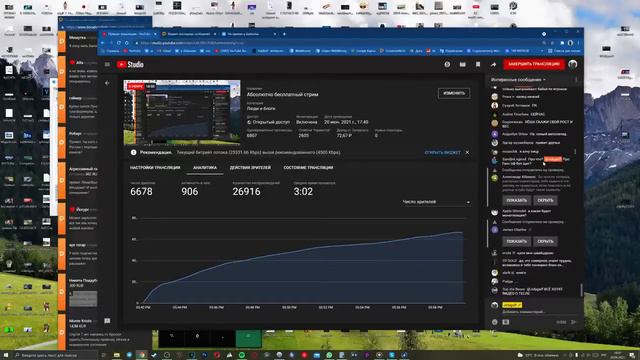Open Windows Start menu
This screenshot has width=640, height=360.
[x=6, y=355]
